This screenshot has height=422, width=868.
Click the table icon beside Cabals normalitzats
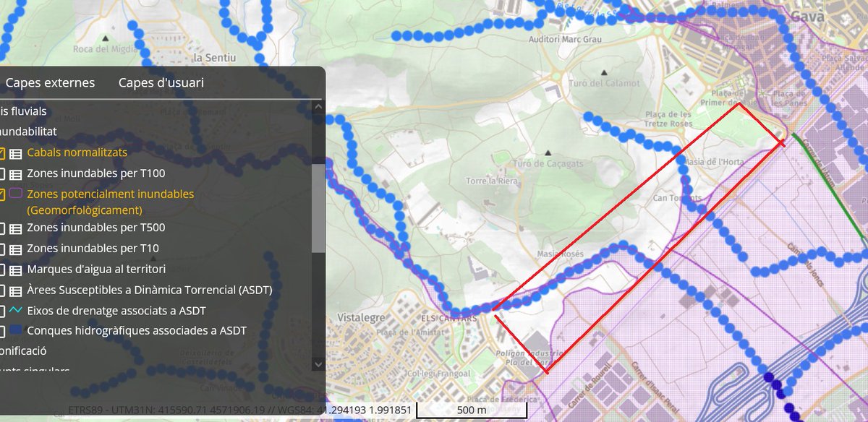click(x=15, y=153)
